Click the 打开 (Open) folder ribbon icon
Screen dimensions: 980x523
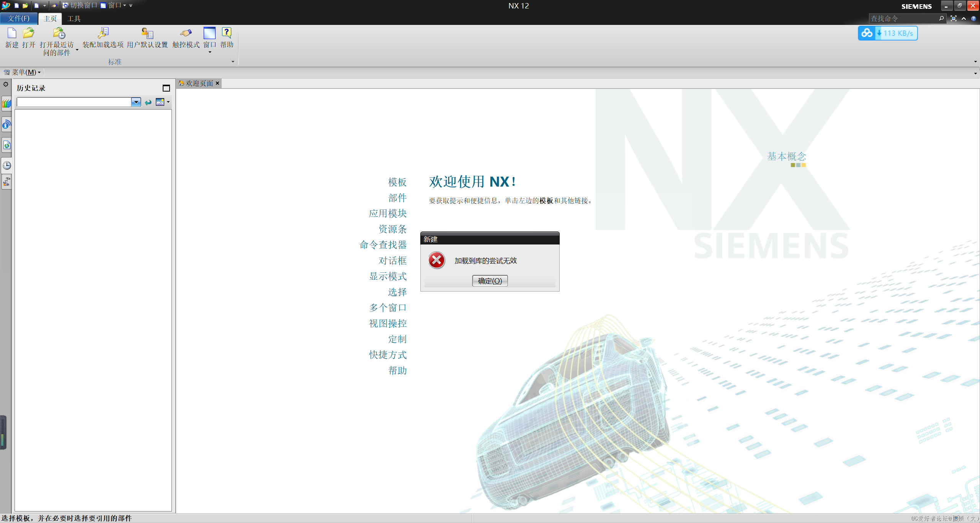29,33
